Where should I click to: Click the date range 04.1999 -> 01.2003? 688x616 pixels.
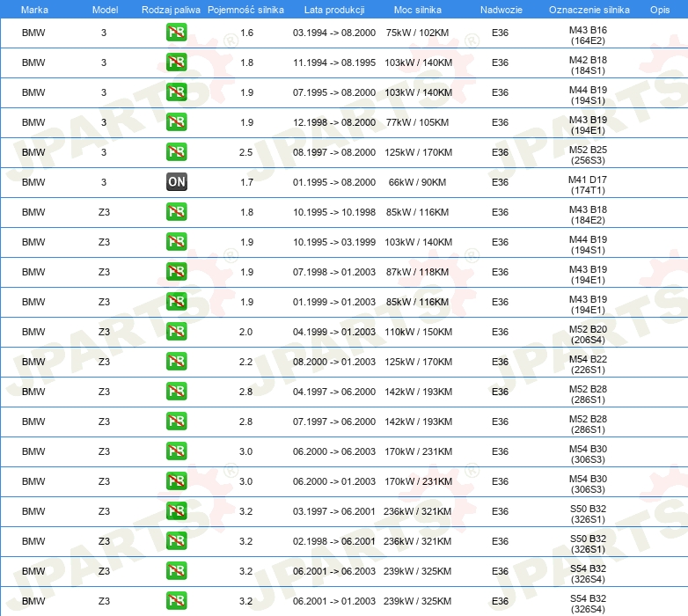click(x=334, y=332)
